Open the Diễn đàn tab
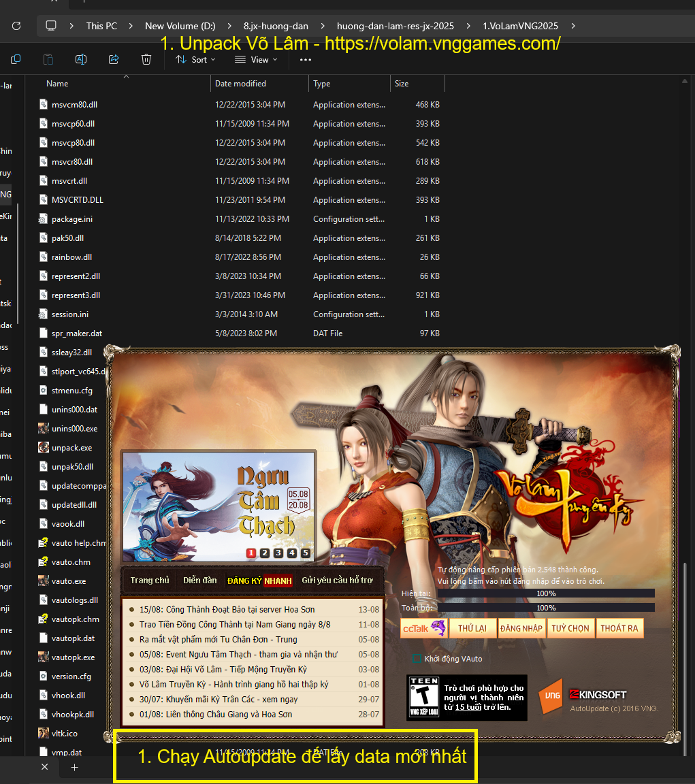The height and width of the screenshot is (784, 695). pos(200,581)
